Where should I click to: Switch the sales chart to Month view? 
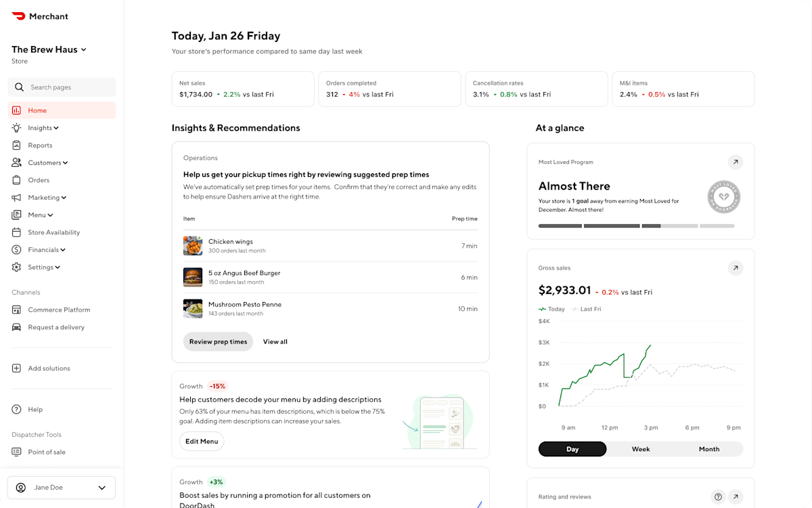click(708, 448)
